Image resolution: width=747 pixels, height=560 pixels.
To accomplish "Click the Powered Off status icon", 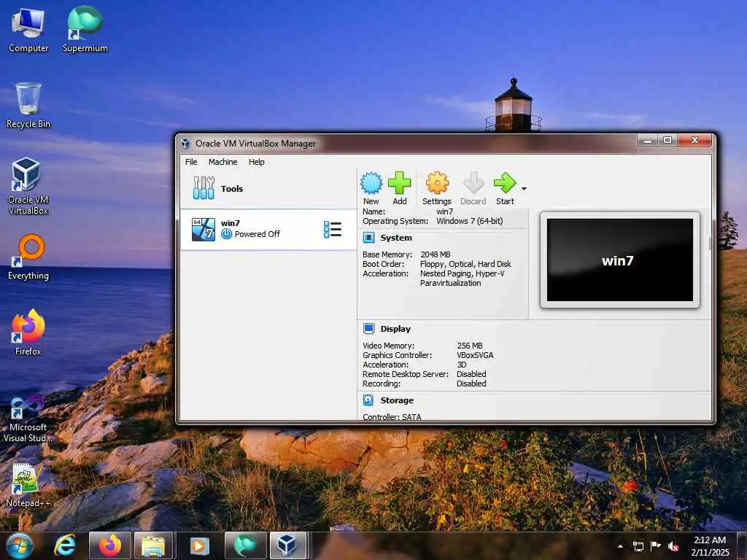I will [227, 234].
